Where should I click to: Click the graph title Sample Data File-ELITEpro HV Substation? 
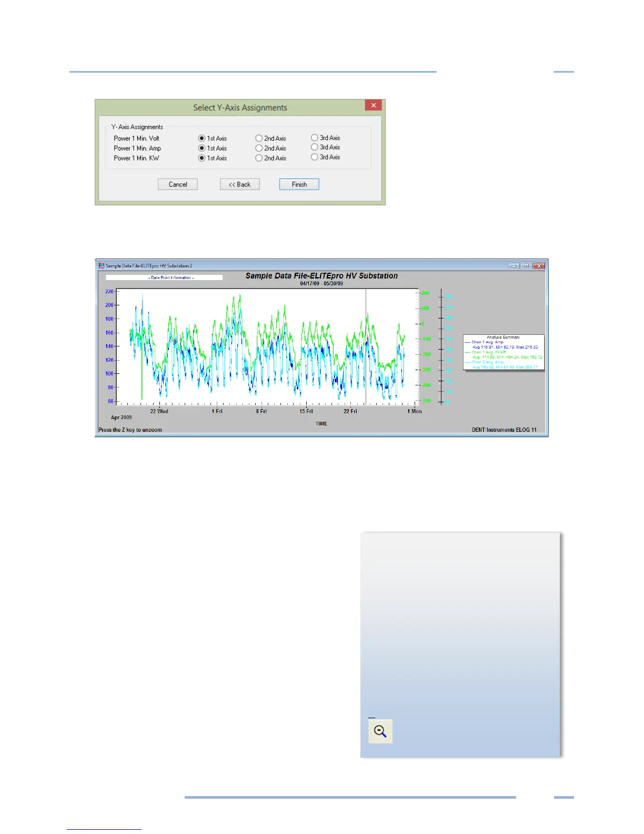[321, 276]
